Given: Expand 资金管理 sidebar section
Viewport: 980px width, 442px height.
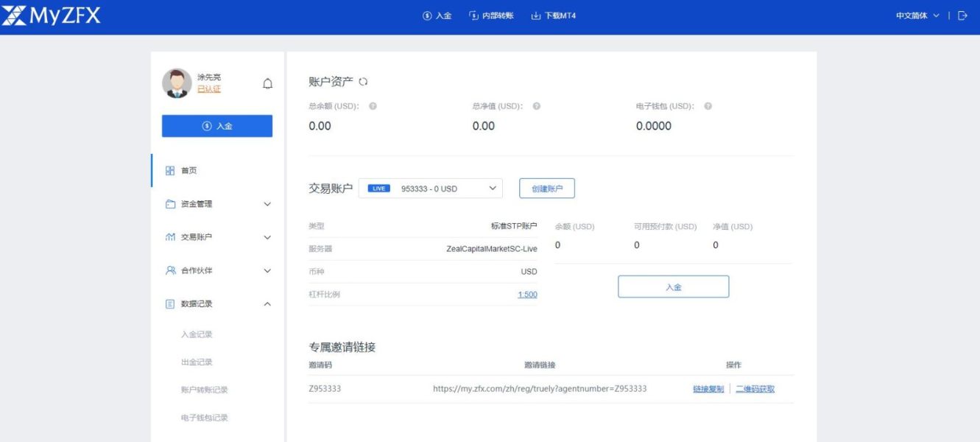Looking at the screenshot, I should click(217, 204).
